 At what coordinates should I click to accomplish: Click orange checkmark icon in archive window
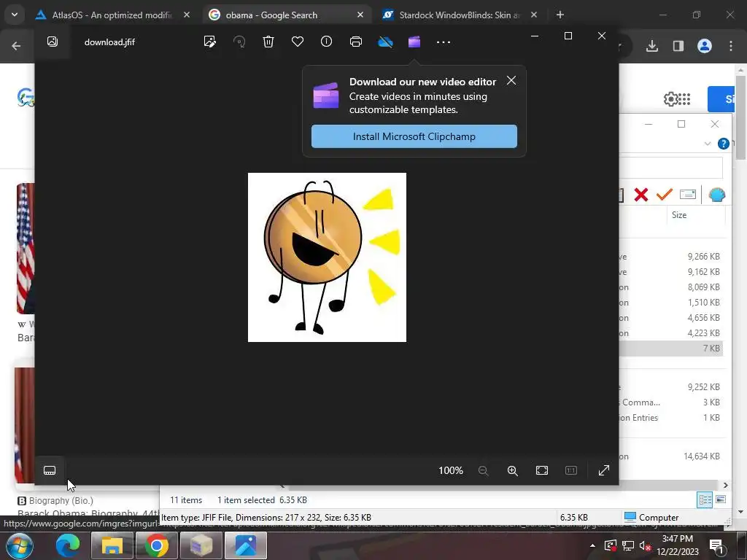click(x=664, y=194)
